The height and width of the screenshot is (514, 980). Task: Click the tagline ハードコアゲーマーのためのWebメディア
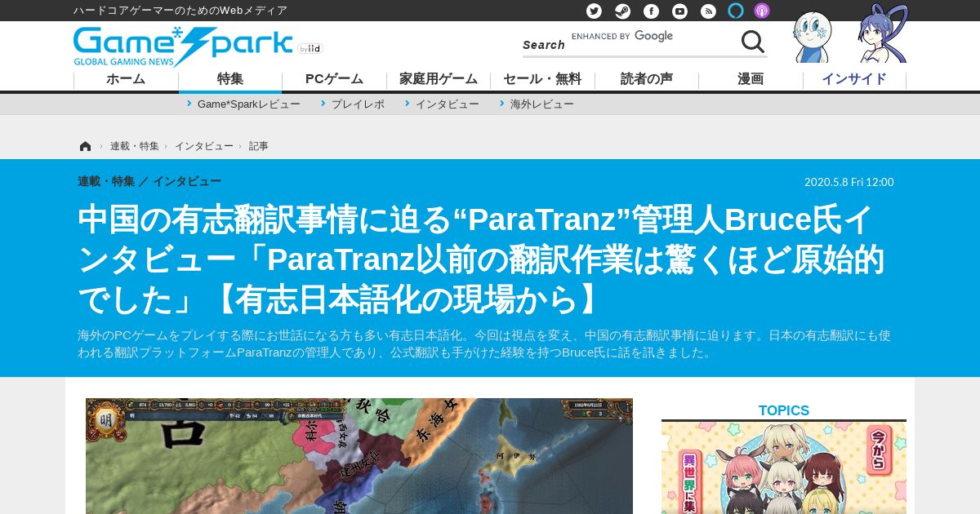click(180, 11)
